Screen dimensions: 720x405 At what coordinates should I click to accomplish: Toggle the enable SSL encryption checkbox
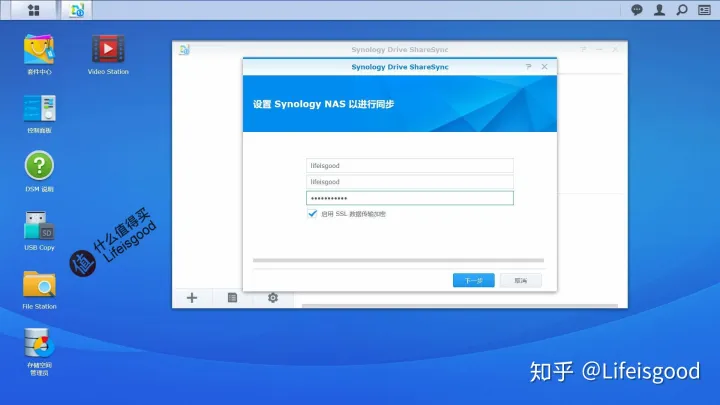pos(312,214)
